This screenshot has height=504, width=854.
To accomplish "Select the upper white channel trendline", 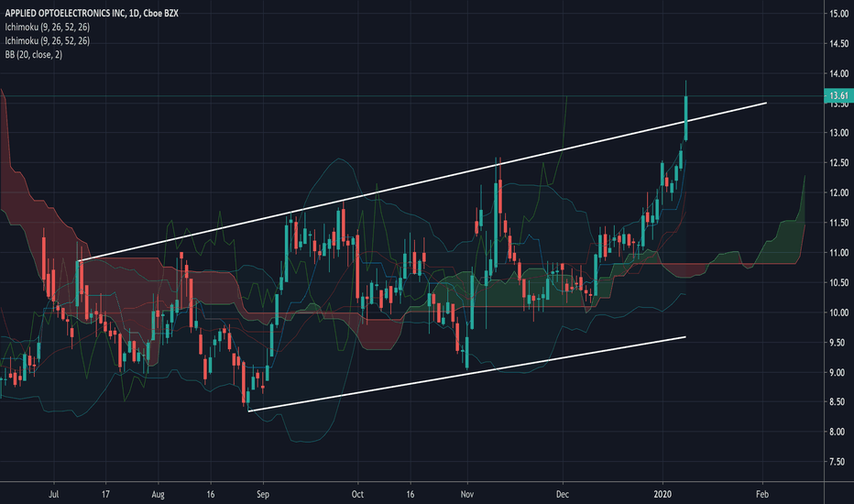I will (422, 181).
